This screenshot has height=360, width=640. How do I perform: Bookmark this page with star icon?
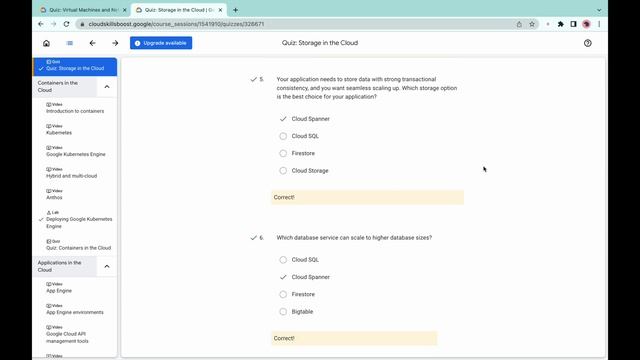532,24
